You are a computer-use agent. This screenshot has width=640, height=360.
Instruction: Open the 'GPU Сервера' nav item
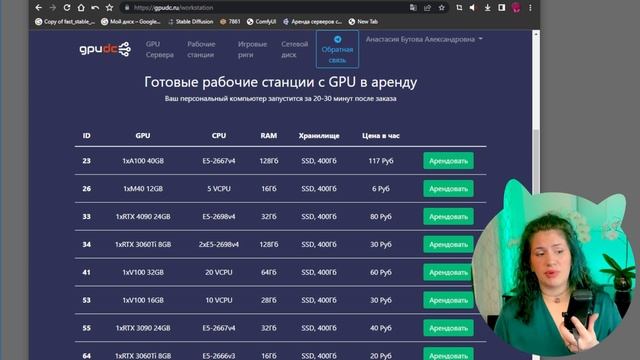[160, 49]
